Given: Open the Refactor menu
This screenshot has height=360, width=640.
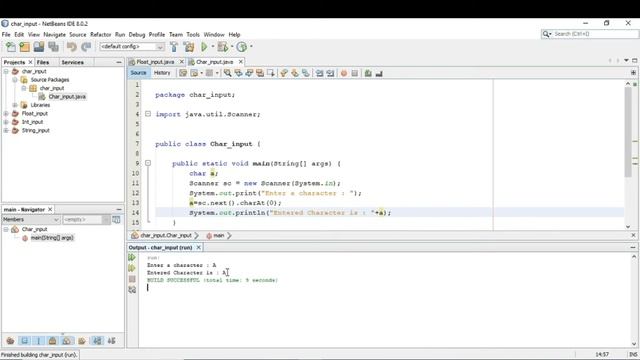Looking at the screenshot, I should (100, 35).
